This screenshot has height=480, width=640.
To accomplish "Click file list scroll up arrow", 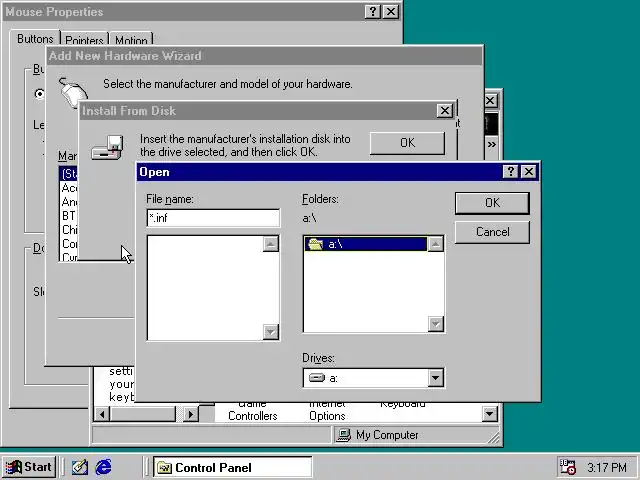I will pos(271,244).
